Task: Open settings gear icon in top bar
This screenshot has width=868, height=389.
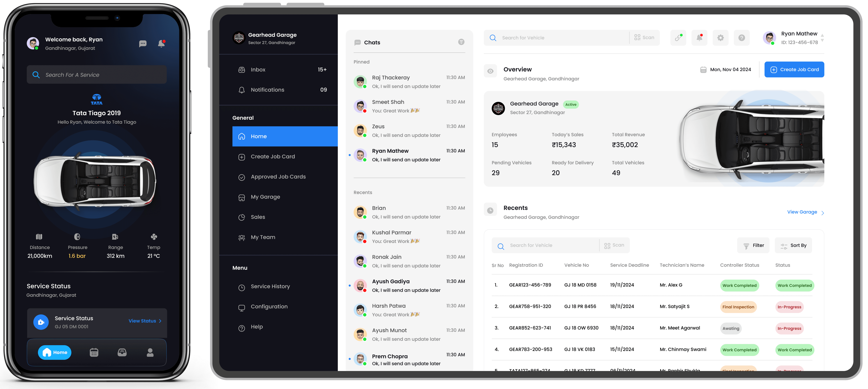Action: click(720, 38)
